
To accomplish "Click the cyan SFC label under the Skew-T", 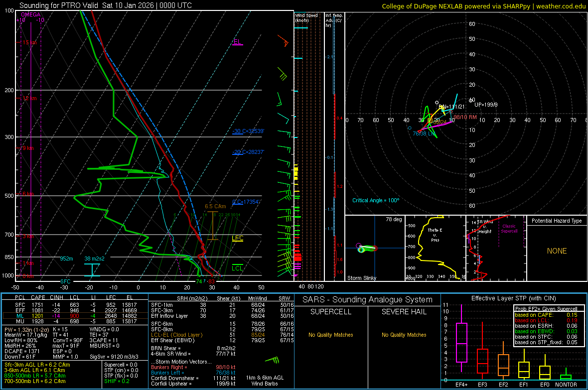I will (65, 281).
